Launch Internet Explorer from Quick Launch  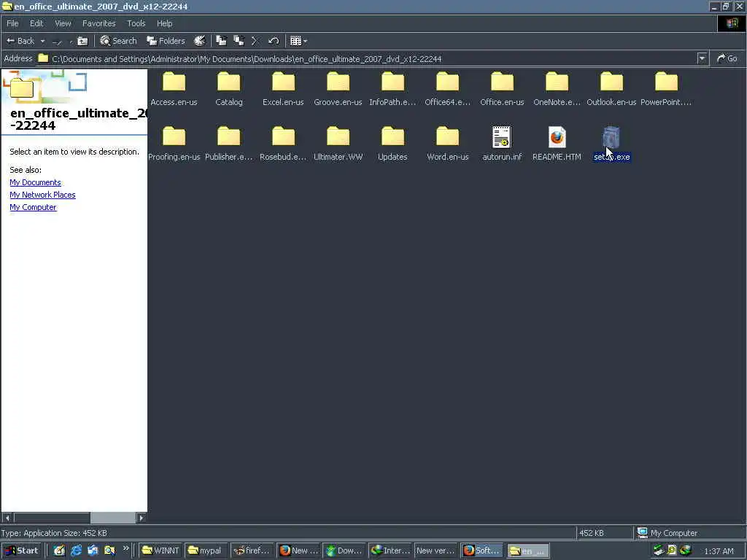tap(76, 551)
